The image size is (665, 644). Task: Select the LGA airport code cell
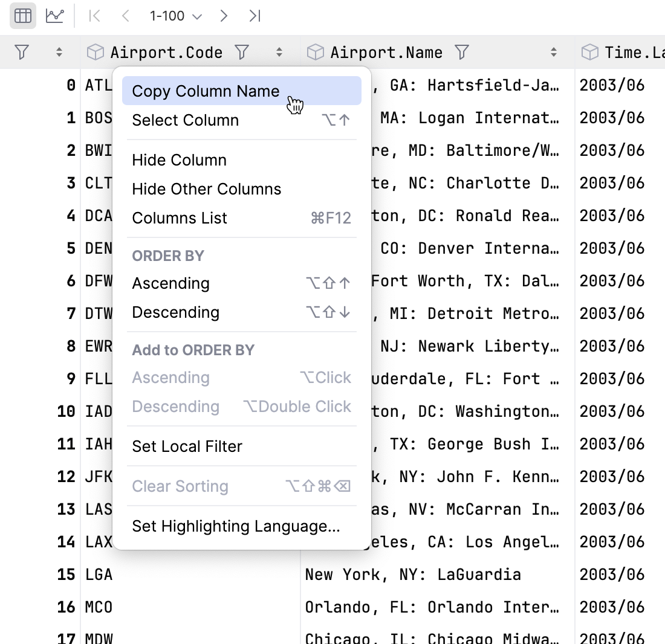point(190,575)
